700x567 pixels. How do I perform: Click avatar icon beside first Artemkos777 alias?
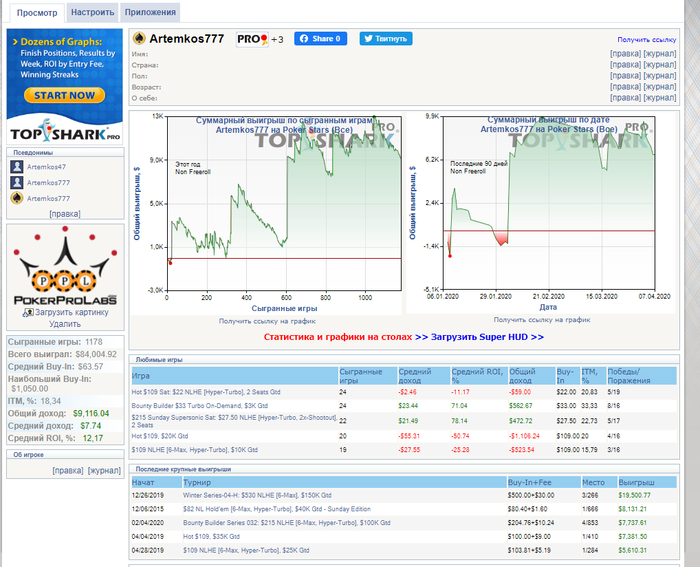pos(17,182)
